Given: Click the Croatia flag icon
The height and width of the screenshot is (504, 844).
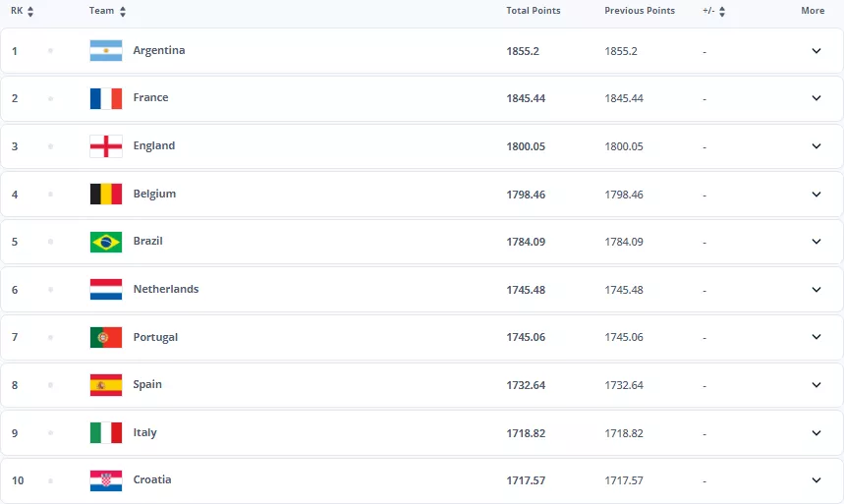Looking at the screenshot, I should 105,480.
